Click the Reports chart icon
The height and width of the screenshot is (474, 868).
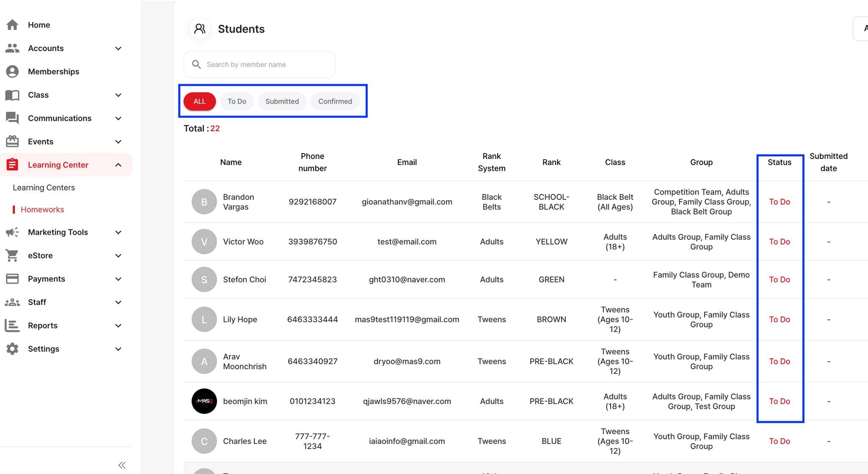coord(12,326)
